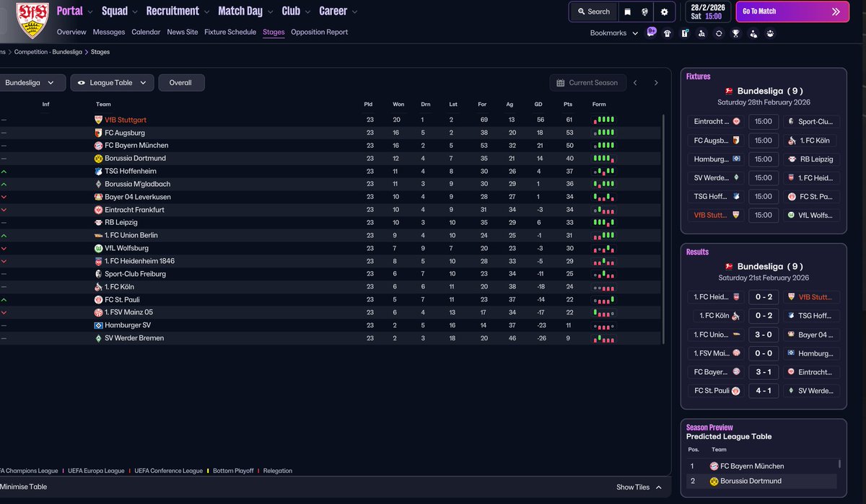Image resolution: width=866 pixels, height=504 pixels.
Task: Click the predicted league table scrollbar
Action: tap(839, 466)
